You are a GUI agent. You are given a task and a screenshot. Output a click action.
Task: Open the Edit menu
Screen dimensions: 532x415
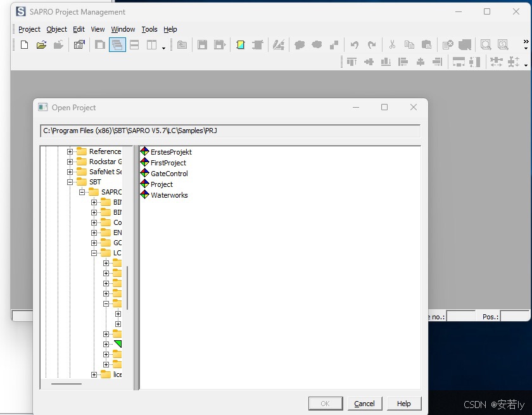tap(79, 29)
